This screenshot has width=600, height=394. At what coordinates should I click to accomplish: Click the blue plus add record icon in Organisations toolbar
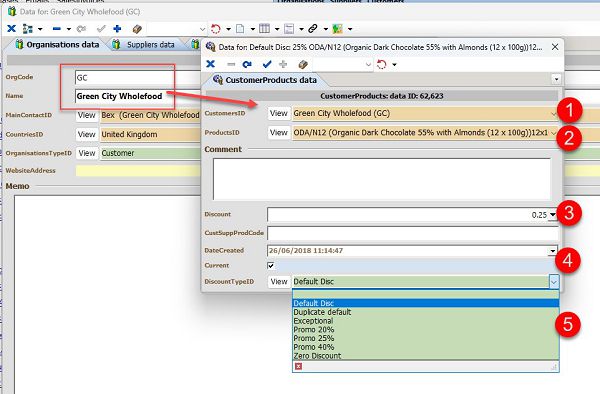117,29
